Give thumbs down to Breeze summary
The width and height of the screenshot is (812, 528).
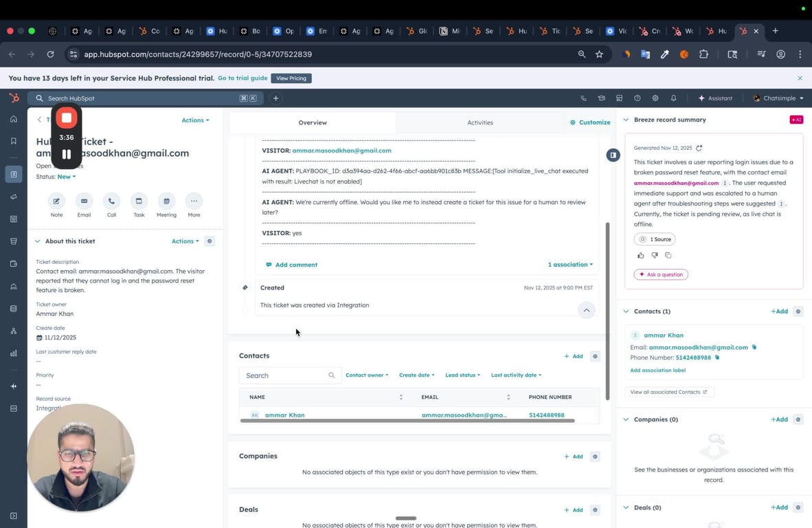(x=655, y=255)
